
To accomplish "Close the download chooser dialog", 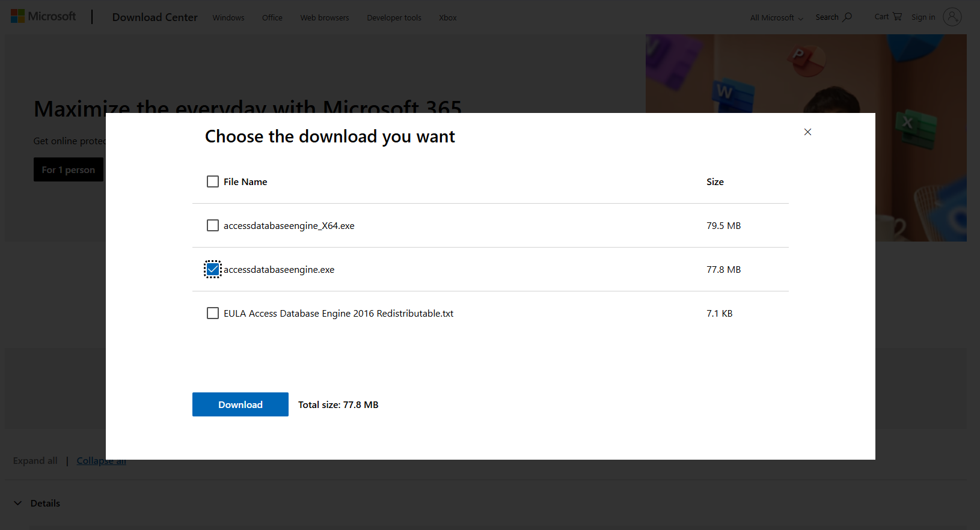I will [x=807, y=132].
